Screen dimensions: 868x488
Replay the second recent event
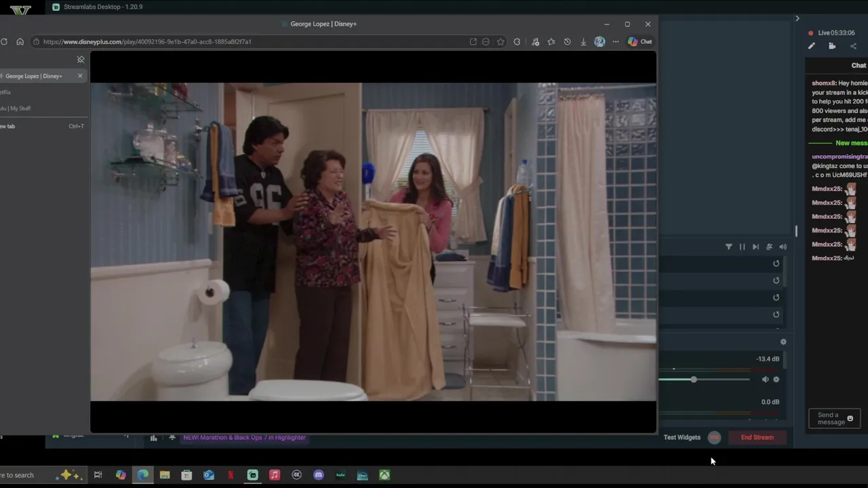[x=776, y=281]
